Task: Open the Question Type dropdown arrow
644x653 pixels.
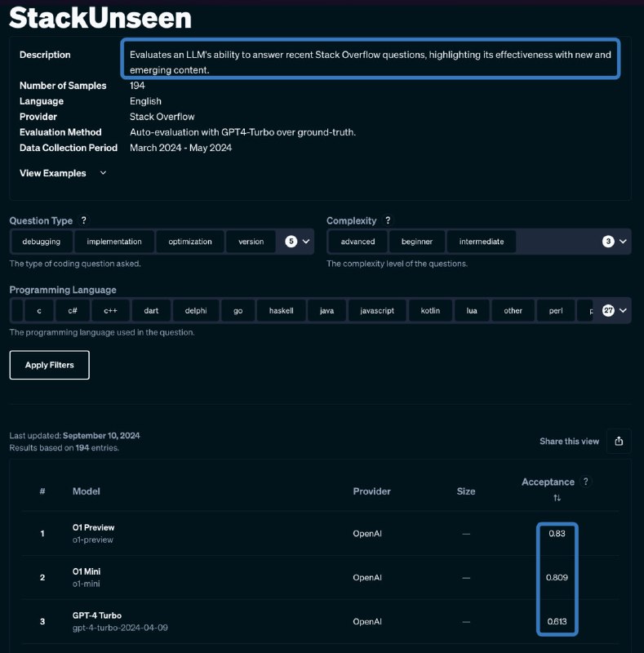Action: 306,242
